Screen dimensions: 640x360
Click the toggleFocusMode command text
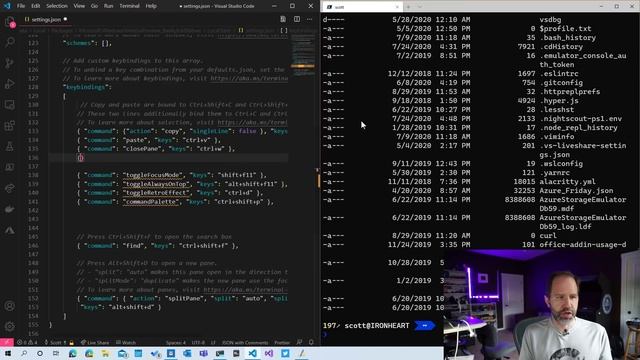click(x=152, y=175)
